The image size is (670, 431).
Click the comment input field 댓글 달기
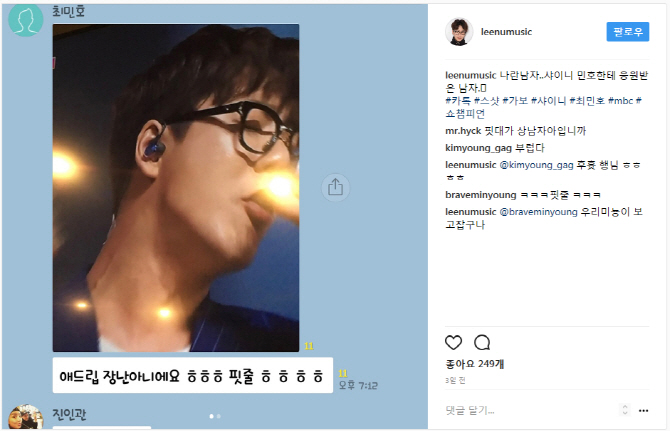[530, 410]
